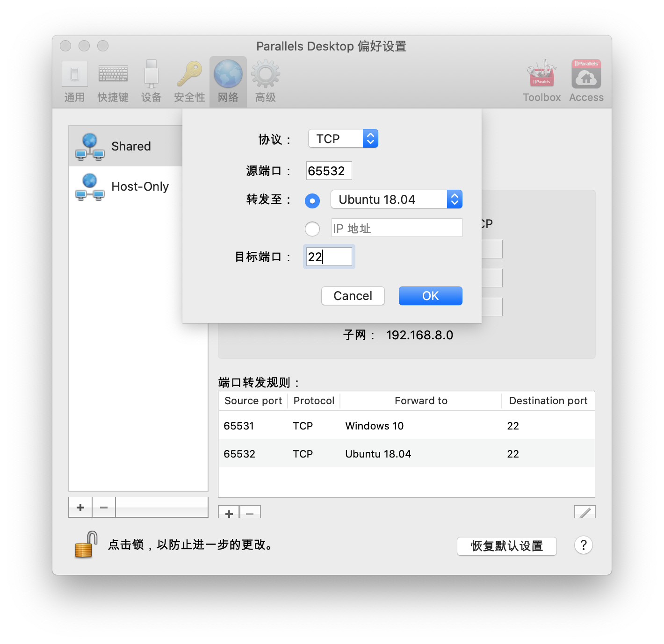Image resolution: width=664 pixels, height=644 pixels.
Task: Remove the selected port forwarding rule
Action: click(250, 513)
